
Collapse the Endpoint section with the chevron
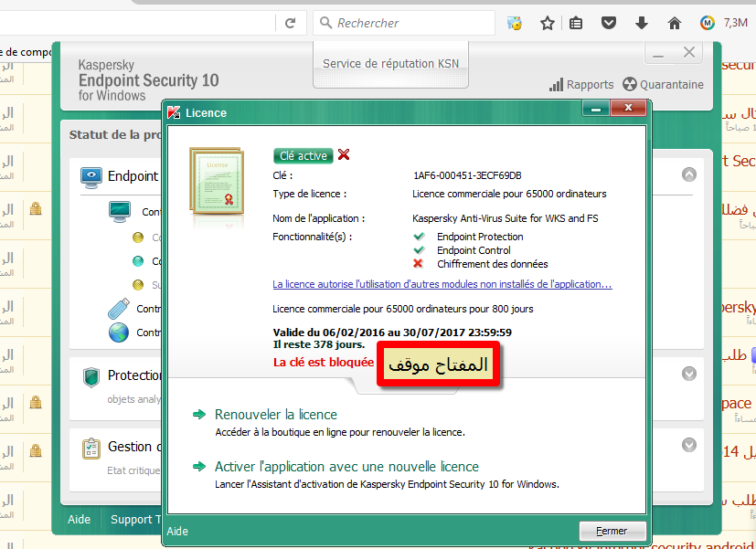click(689, 174)
